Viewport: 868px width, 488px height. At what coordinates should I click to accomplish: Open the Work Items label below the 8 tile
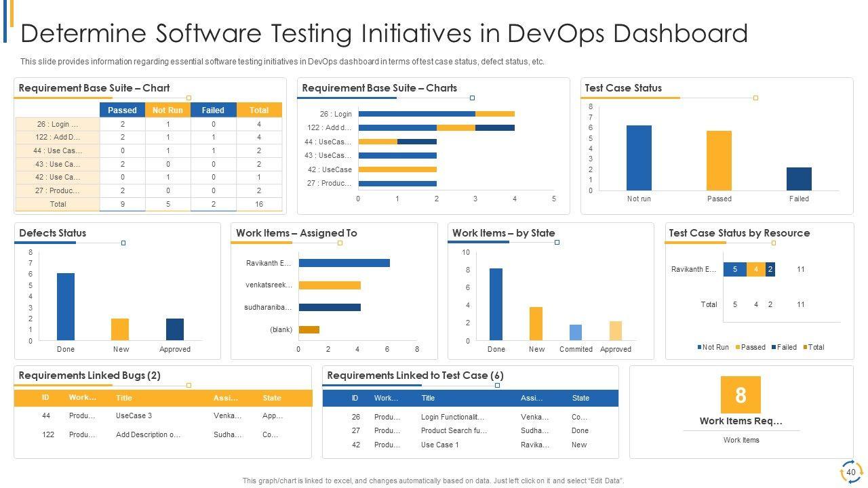tap(741, 440)
